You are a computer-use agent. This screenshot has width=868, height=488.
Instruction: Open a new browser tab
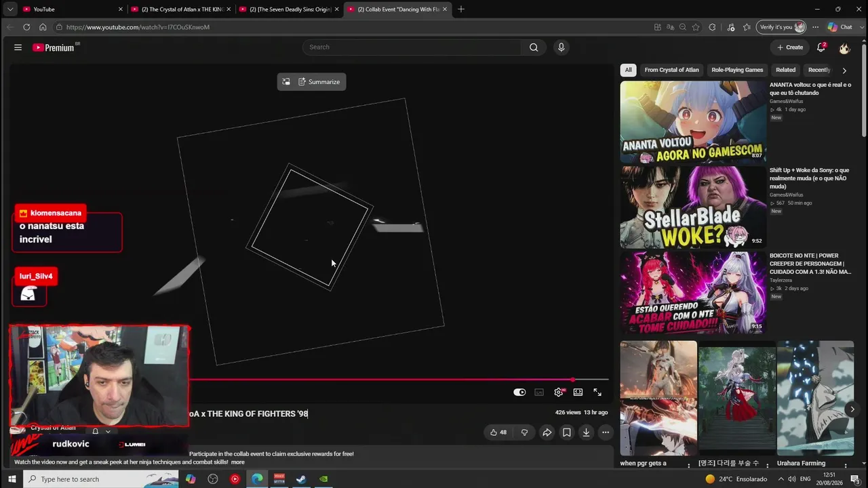(461, 9)
